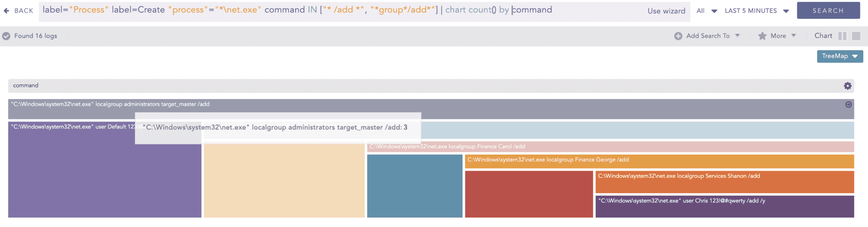Open the Last 5 Minutes time range dropdown
Image resolution: width=868 pixels, height=227 pixels.
tap(757, 11)
